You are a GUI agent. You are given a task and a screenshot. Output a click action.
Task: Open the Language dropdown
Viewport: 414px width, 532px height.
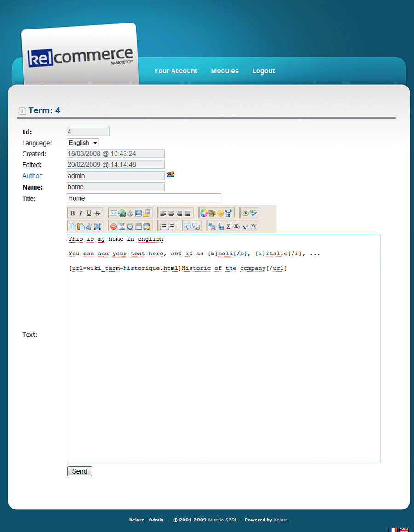coord(83,143)
